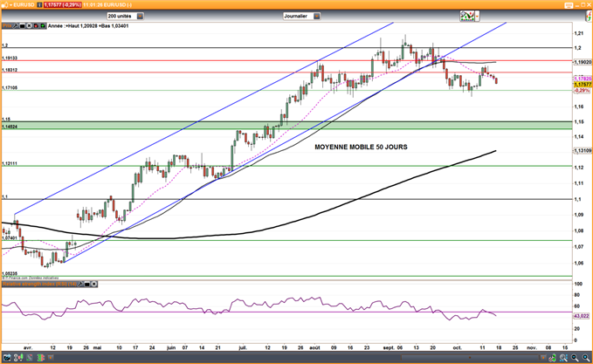Click the drawing line icon in bottom toolbar
593x364 pixels.
pos(30,357)
